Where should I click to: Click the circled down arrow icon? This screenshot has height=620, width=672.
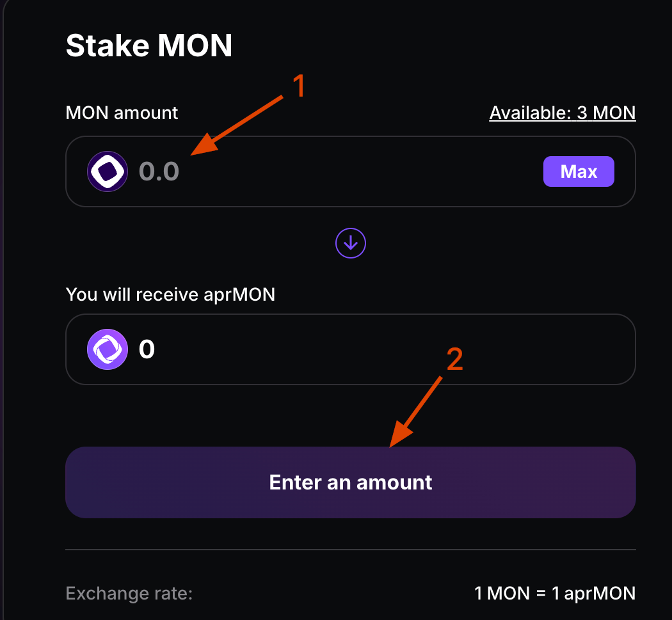click(x=351, y=243)
